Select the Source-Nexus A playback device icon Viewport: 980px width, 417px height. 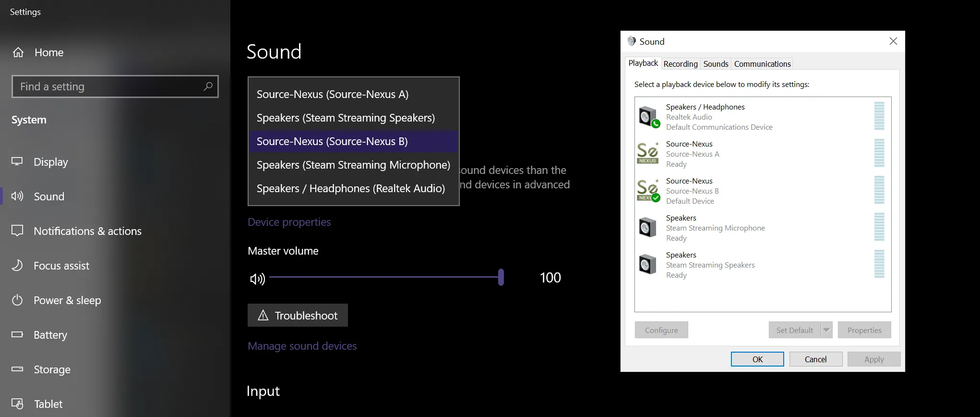(x=648, y=154)
